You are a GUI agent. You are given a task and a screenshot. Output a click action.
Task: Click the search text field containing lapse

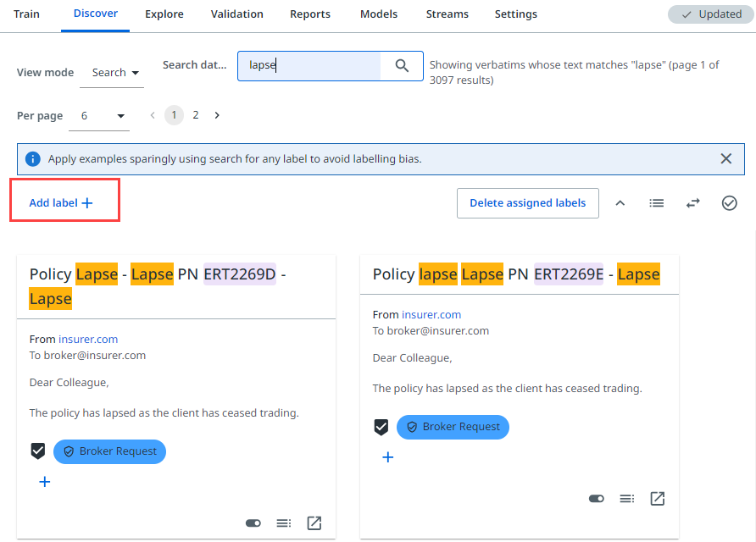coord(309,65)
